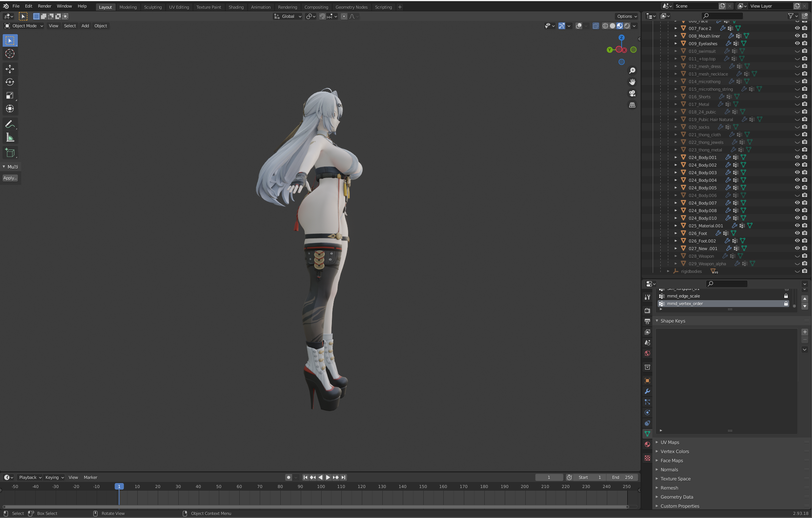Screen dimensions: 812x518
Task: Open the Modifier properties wrench tab
Action: [x=647, y=391]
